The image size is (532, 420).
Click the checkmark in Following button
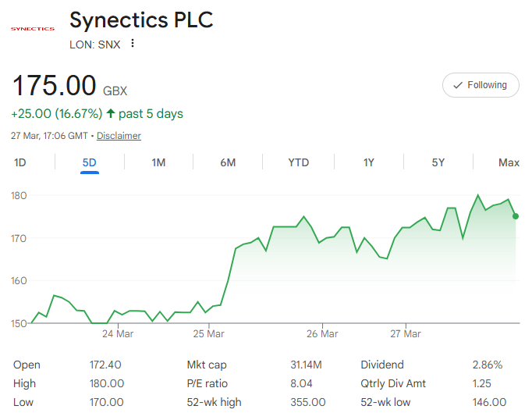[x=458, y=85]
